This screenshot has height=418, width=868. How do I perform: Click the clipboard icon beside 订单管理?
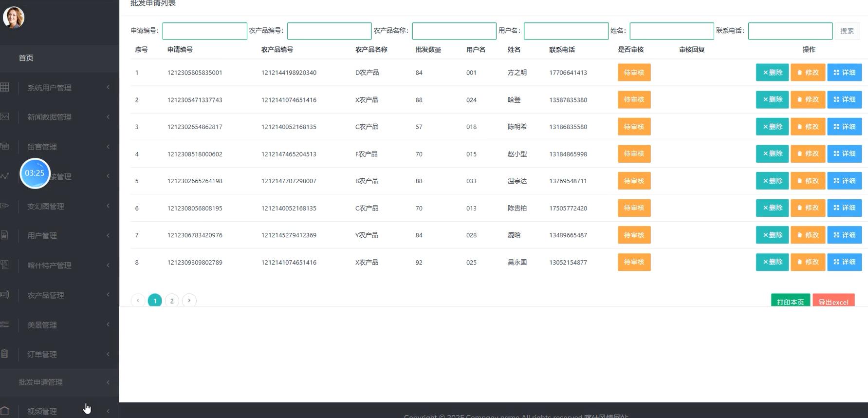pyautogui.click(x=5, y=354)
